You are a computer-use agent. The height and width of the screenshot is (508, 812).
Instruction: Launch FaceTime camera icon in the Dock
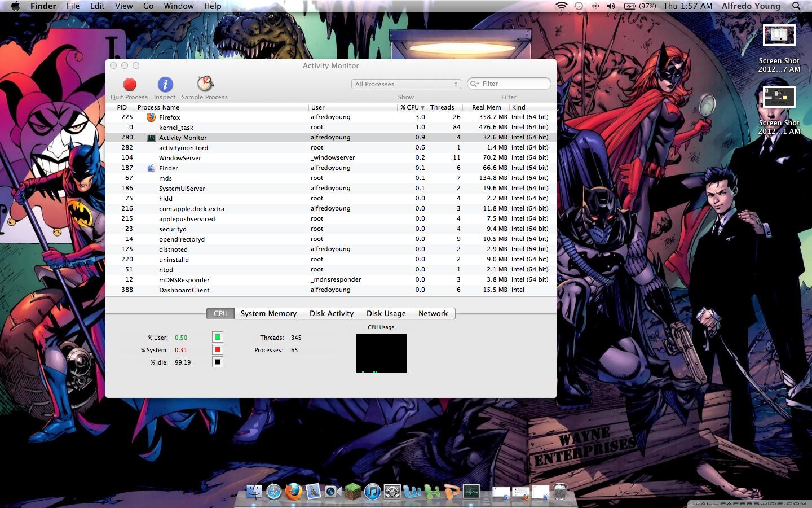pos(333,492)
